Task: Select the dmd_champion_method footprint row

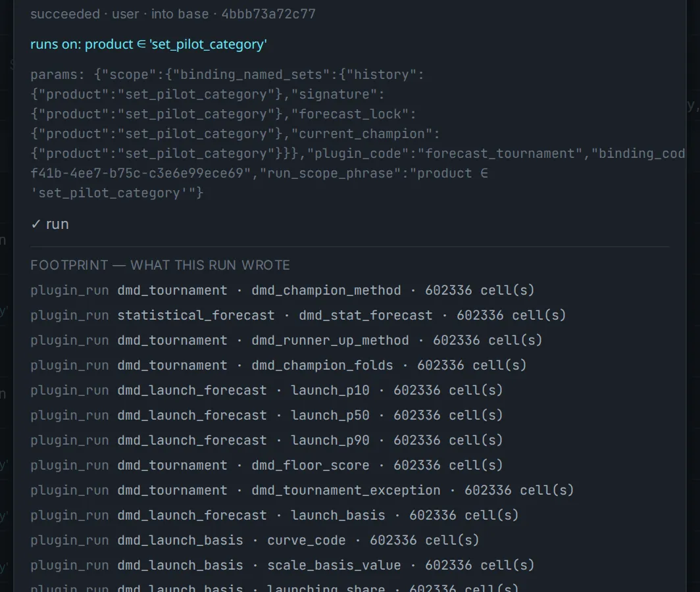Action: 282,290
